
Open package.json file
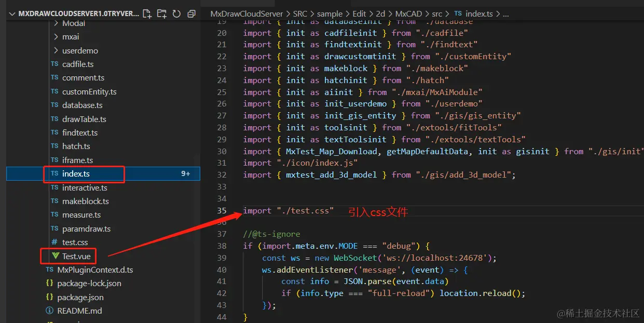coord(80,298)
